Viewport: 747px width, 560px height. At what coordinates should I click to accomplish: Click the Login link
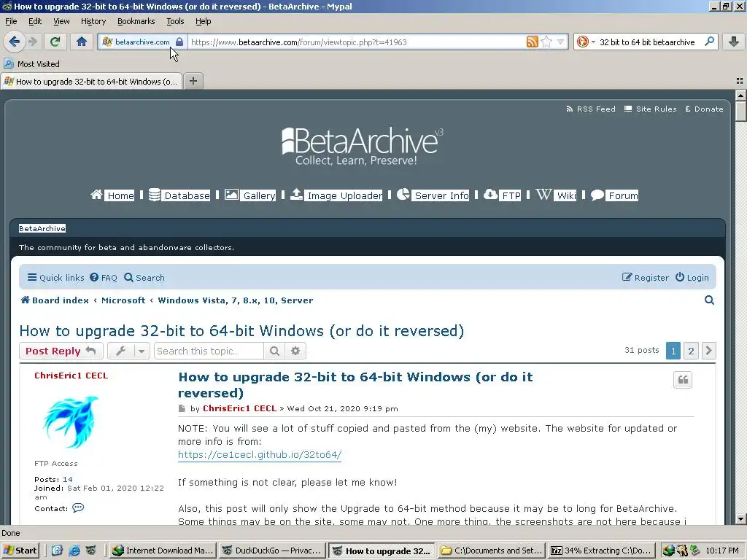click(692, 278)
